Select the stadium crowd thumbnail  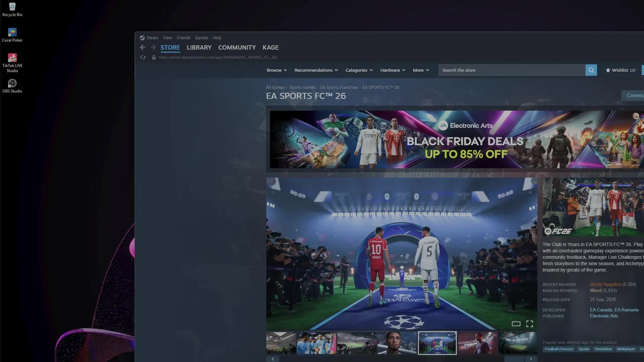point(281,343)
